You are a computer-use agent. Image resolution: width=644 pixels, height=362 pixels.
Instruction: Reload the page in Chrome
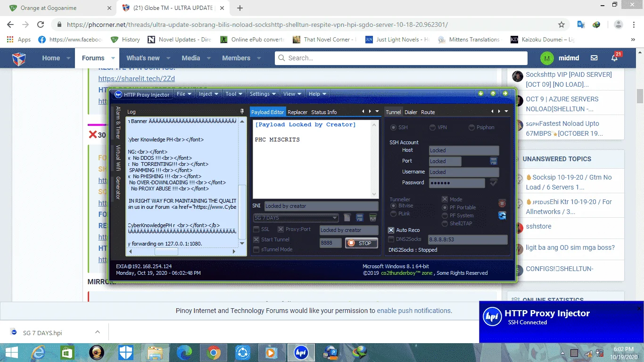(41, 25)
